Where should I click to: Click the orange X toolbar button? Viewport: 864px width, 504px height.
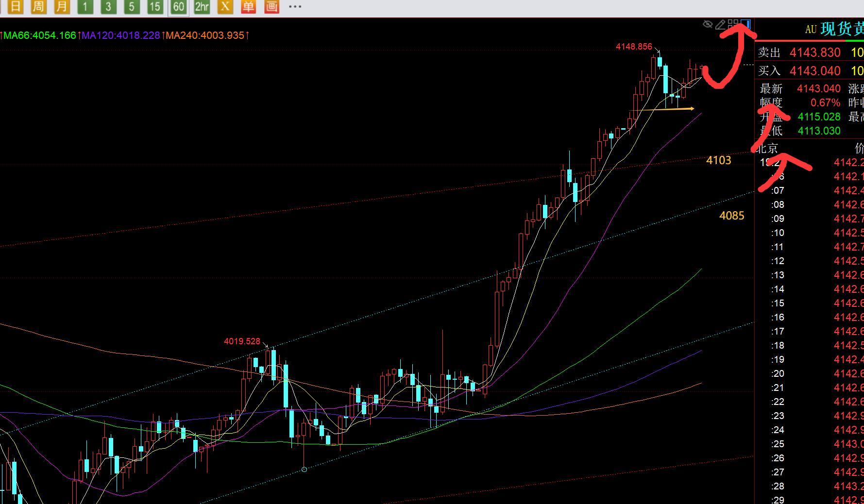coord(225,6)
